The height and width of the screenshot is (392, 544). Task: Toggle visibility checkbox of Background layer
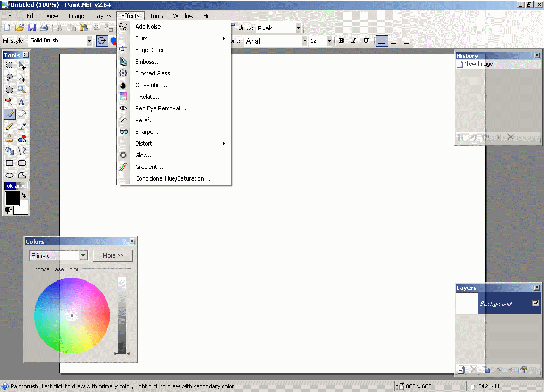[x=535, y=303]
